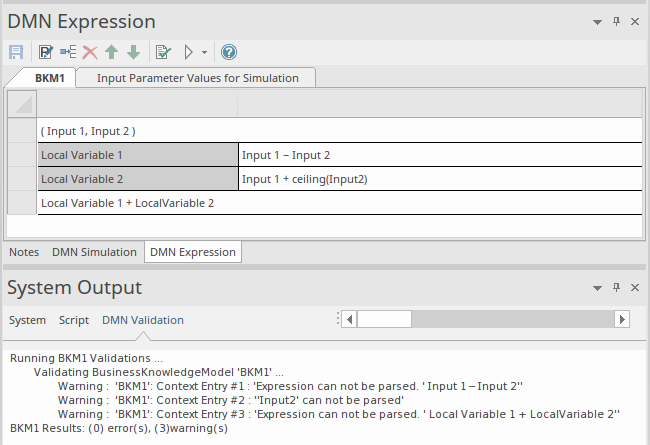Open DMN Expression panel options dropdown
Image resolution: width=650 pixels, height=445 pixels.
pyautogui.click(x=597, y=21)
